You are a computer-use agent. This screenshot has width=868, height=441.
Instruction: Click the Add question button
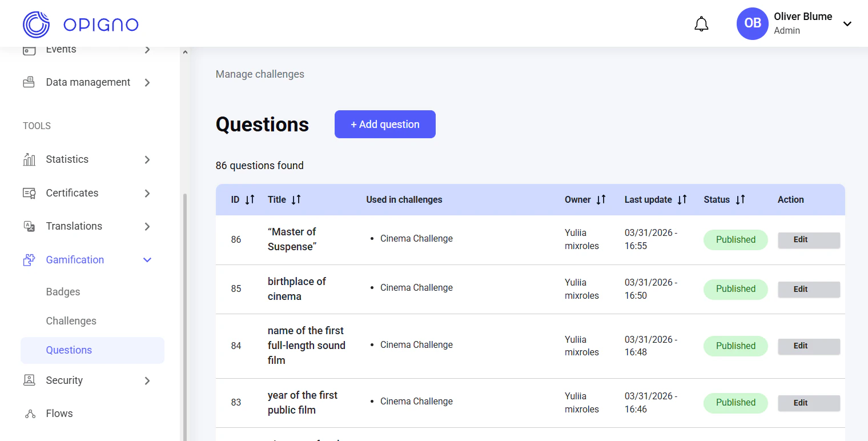[385, 125]
